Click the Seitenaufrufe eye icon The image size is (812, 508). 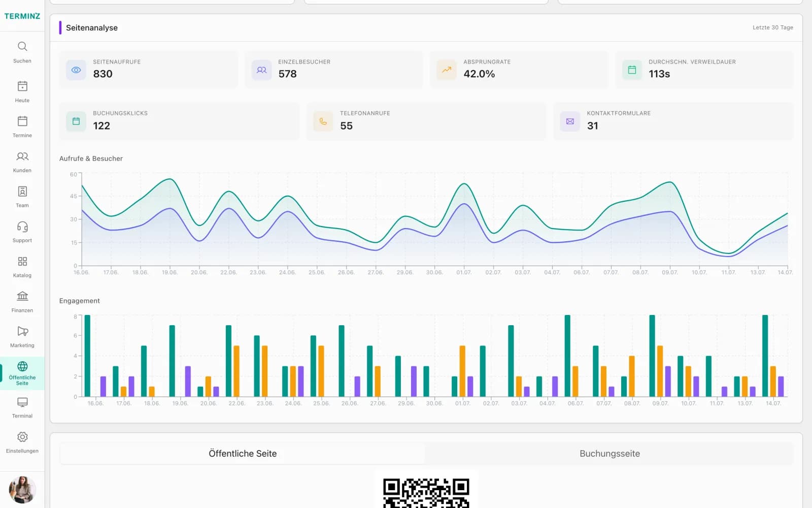(x=76, y=70)
